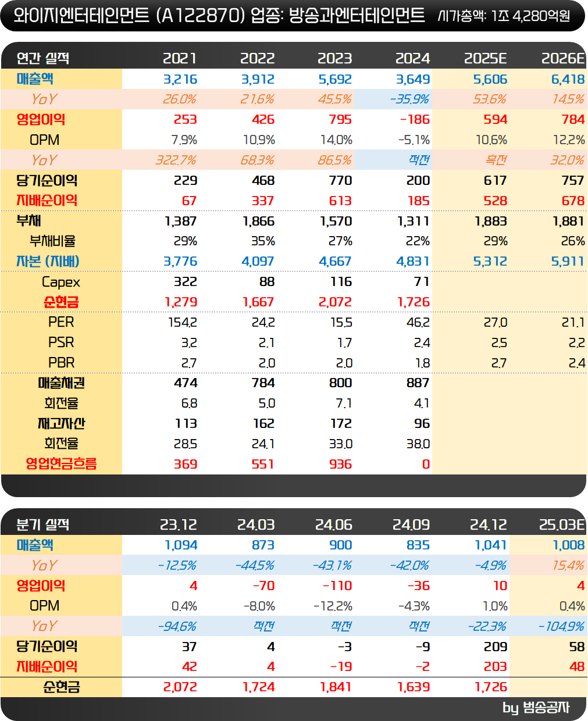The image size is (588, 721).
Task: Click the 2024 receivables value 887
Action: [x=418, y=383]
